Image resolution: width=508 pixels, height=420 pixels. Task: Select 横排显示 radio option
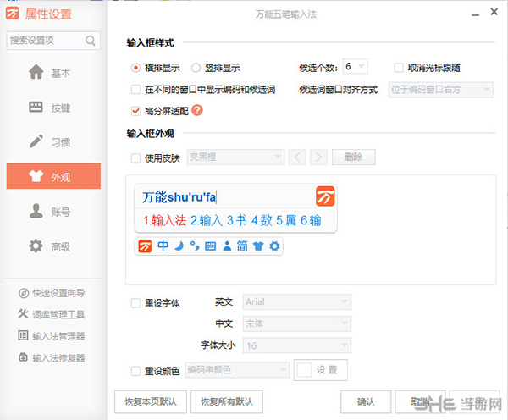(x=135, y=68)
